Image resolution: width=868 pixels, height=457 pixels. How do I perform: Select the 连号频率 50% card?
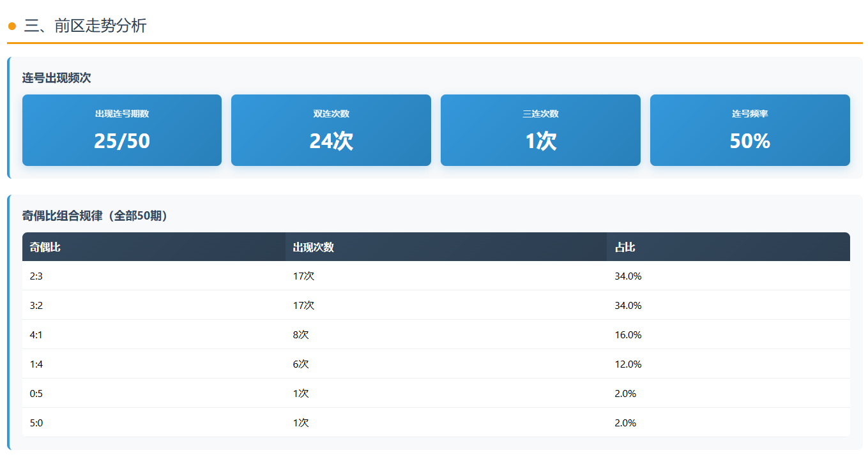tap(750, 130)
